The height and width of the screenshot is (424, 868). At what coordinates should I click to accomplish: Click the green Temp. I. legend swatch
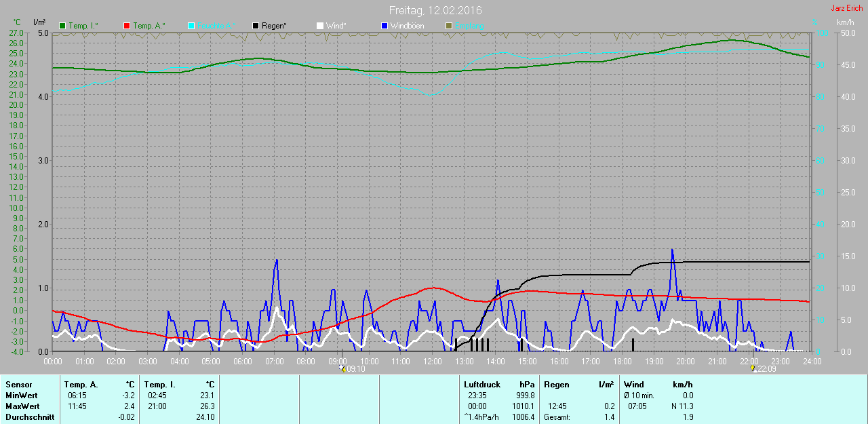[63, 26]
